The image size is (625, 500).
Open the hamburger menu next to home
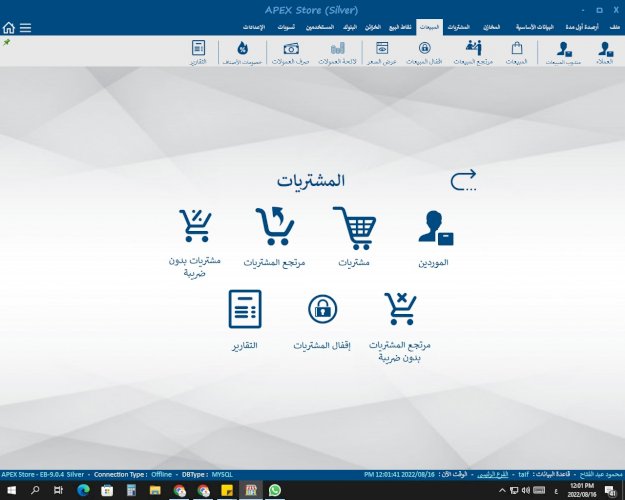tap(25, 28)
